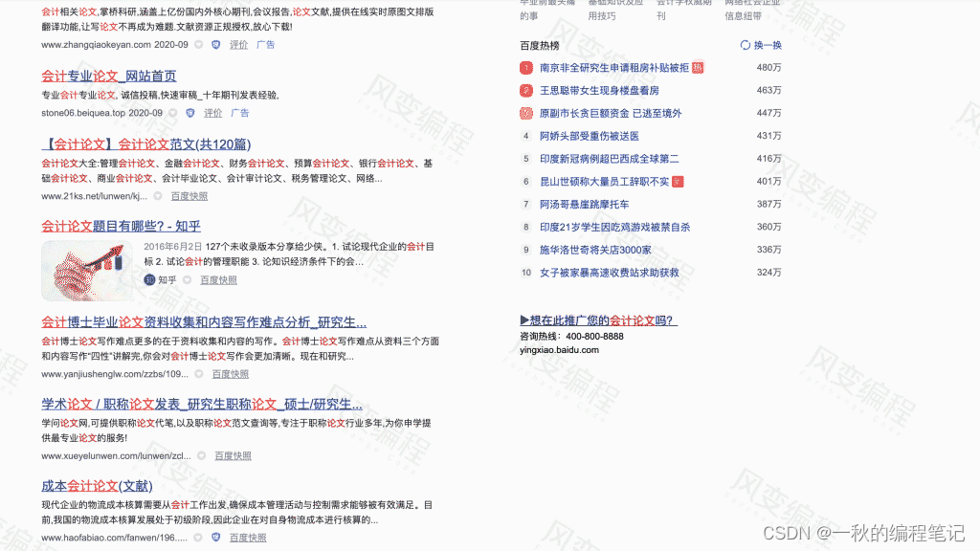
Task: Click the shield icon beside haofabiao.com
Action: pyautogui.click(x=215, y=538)
